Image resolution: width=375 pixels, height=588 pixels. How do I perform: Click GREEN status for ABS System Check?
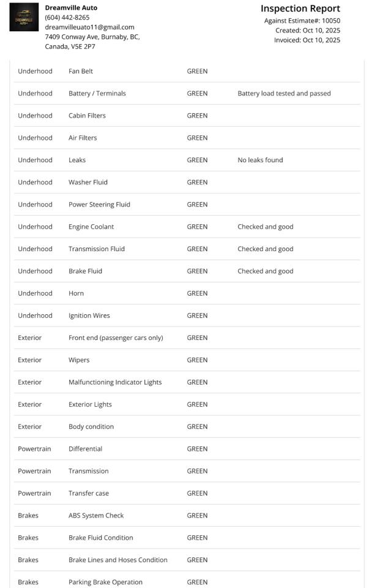[197, 516]
